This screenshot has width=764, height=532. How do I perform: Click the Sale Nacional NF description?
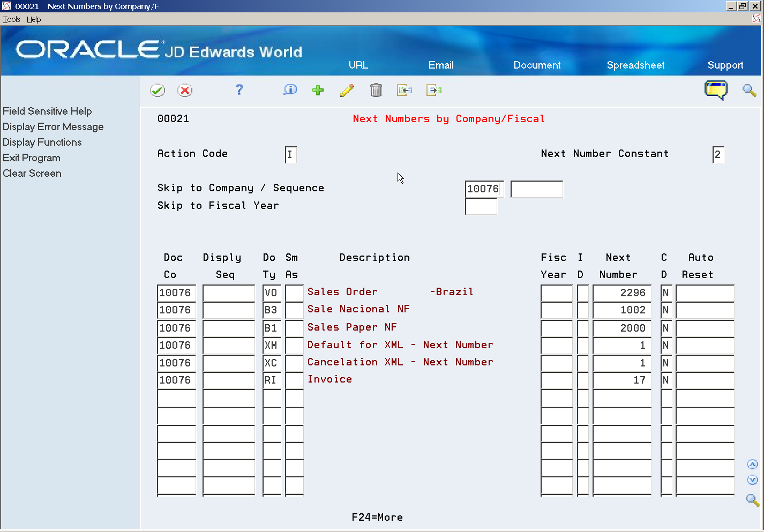click(358, 309)
